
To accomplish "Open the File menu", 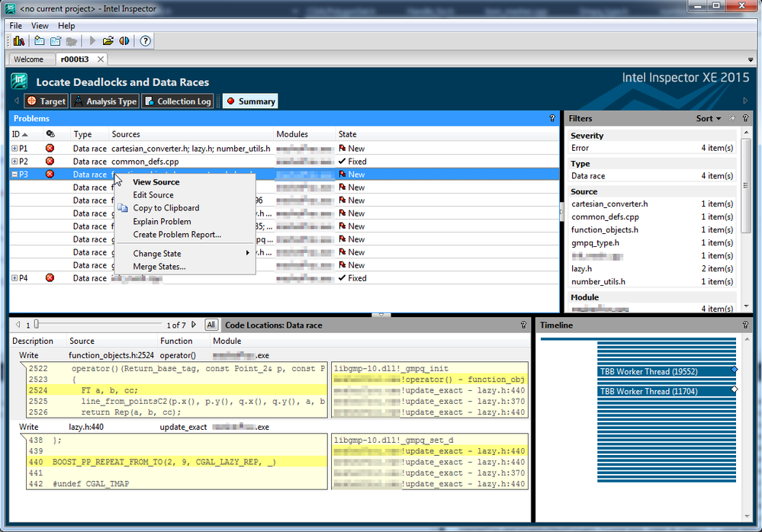I will (x=15, y=26).
